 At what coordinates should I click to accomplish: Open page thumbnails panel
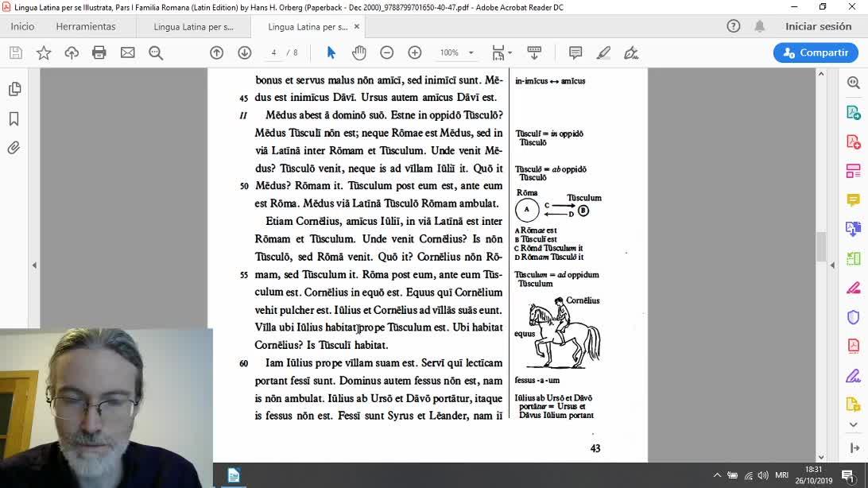tap(14, 89)
